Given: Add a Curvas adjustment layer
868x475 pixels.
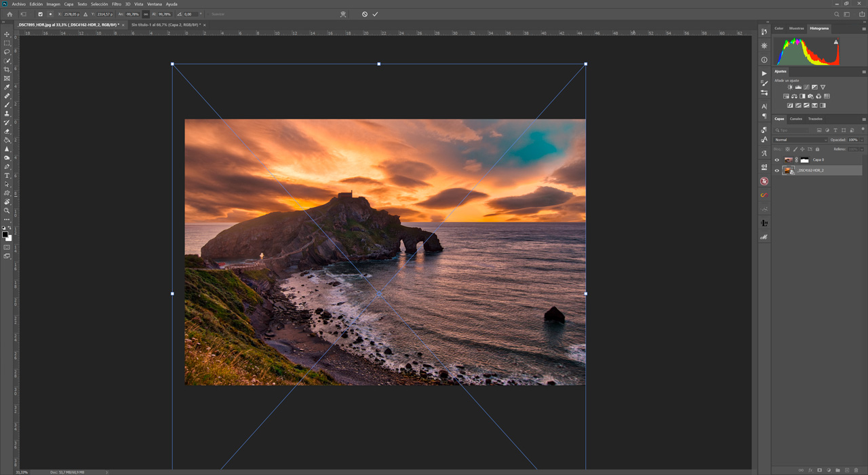Looking at the screenshot, I should pos(807,87).
